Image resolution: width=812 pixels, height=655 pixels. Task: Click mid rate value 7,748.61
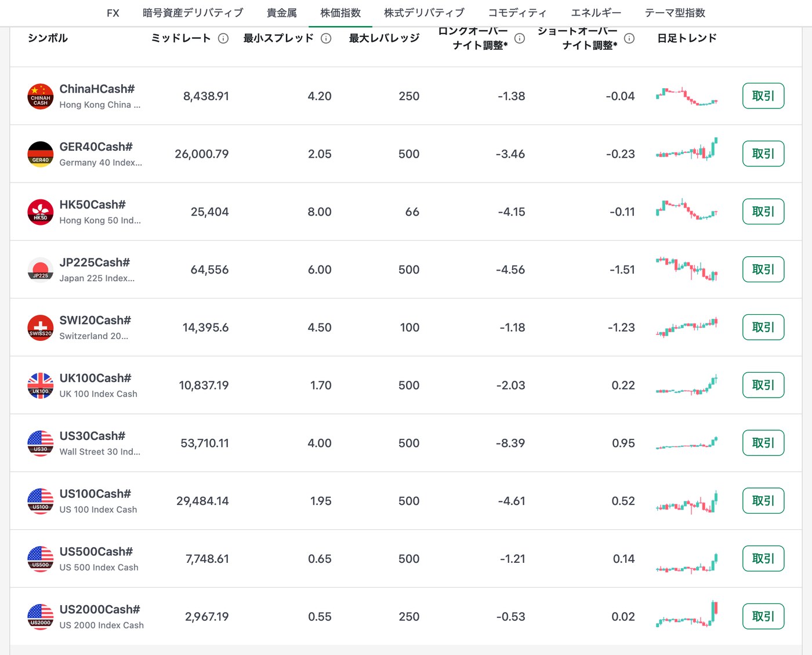pyautogui.click(x=207, y=559)
